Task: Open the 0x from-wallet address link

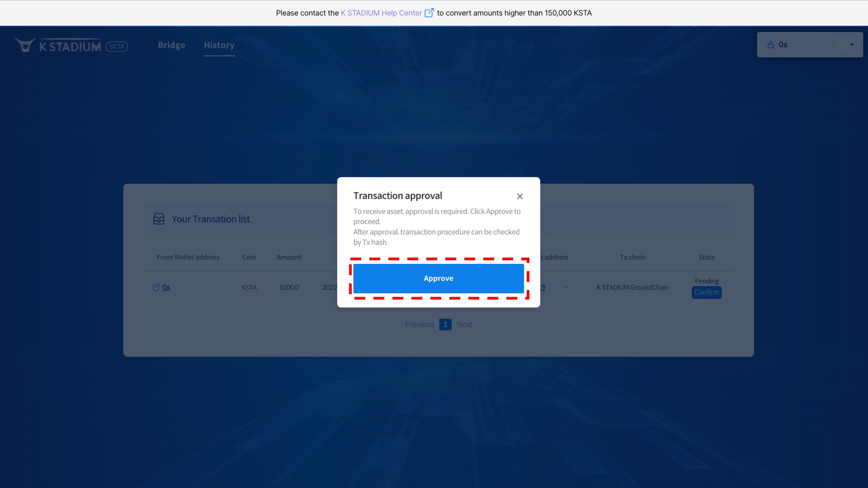Action: click(x=166, y=287)
